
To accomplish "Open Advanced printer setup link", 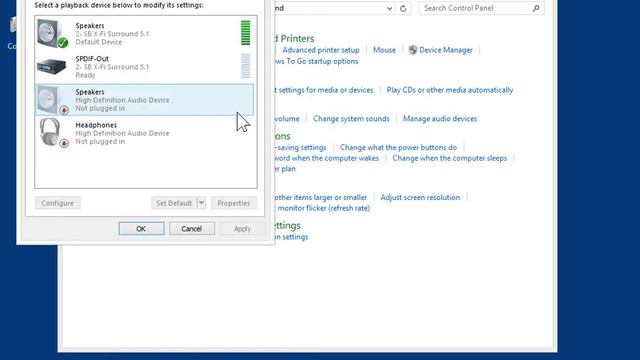I will (x=321, y=50).
